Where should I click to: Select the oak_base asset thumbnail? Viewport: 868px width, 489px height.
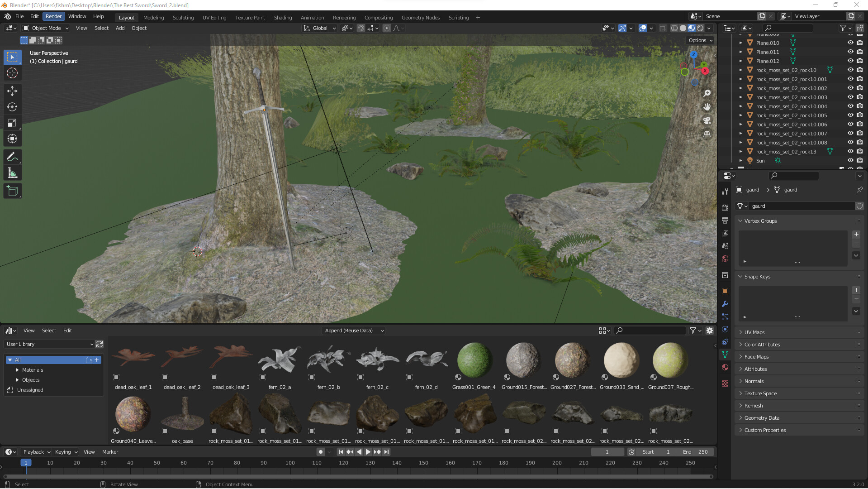182,414
